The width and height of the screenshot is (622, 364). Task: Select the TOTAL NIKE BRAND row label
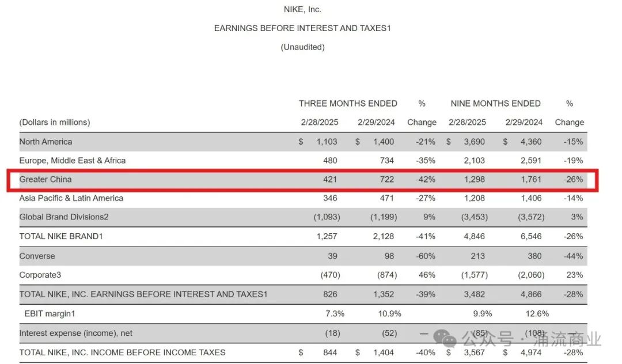[61, 236]
